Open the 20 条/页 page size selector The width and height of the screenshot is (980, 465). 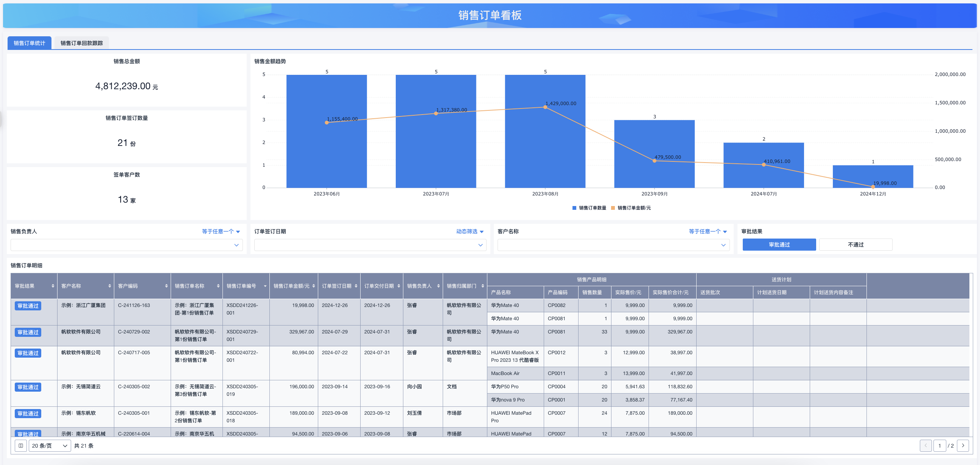(x=50, y=446)
